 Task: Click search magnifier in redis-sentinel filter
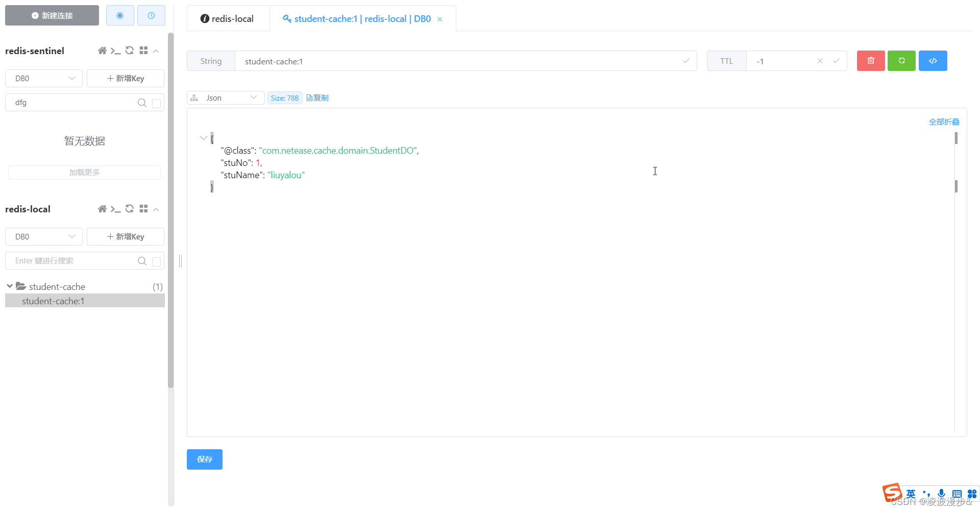pos(142,103)
